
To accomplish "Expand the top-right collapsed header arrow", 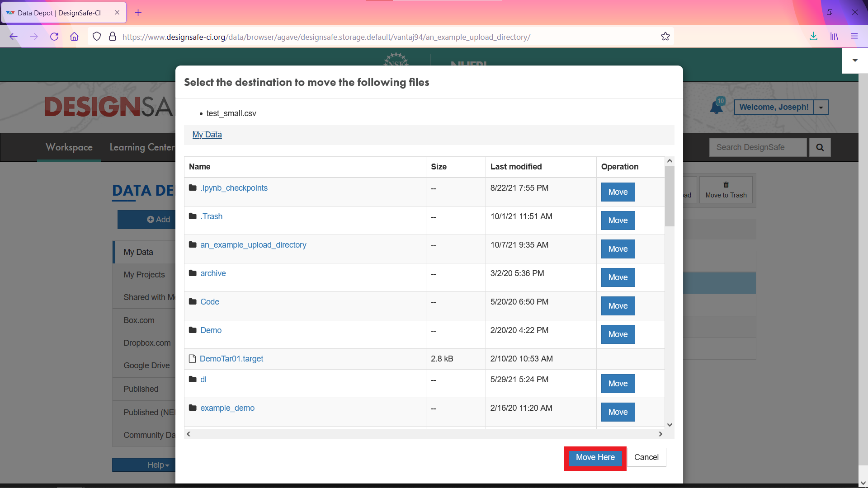I will tap(854, 60).
